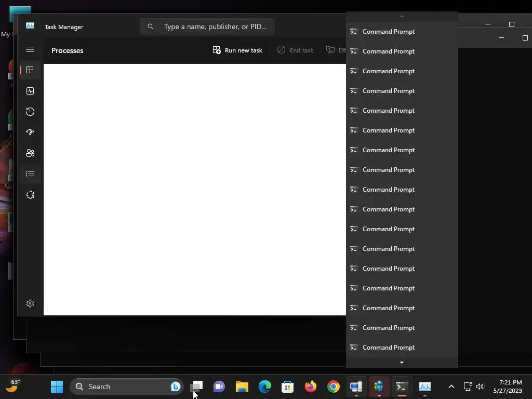Click Run new task button
The height and width of the screenshot is (399, 532).
pyautogui.click(x=237, y=50)
